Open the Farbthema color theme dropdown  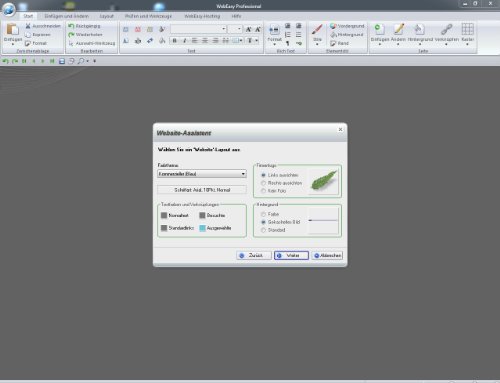[202, 174]
